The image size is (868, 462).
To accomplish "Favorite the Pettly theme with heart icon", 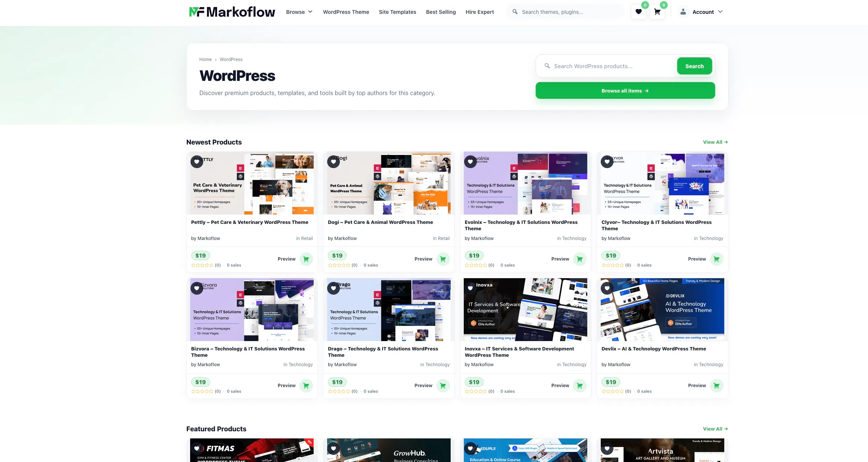I will [197, 162].
